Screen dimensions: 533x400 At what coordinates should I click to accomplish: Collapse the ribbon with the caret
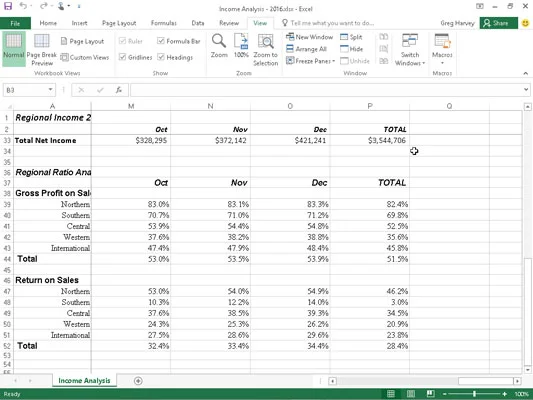click(x=526, y=73)
